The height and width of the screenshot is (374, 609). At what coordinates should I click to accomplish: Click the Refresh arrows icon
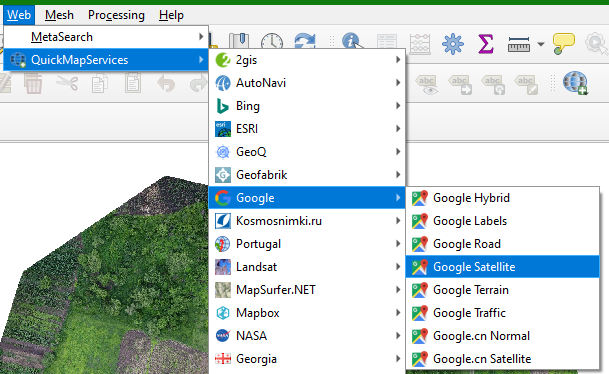(305, 40)
